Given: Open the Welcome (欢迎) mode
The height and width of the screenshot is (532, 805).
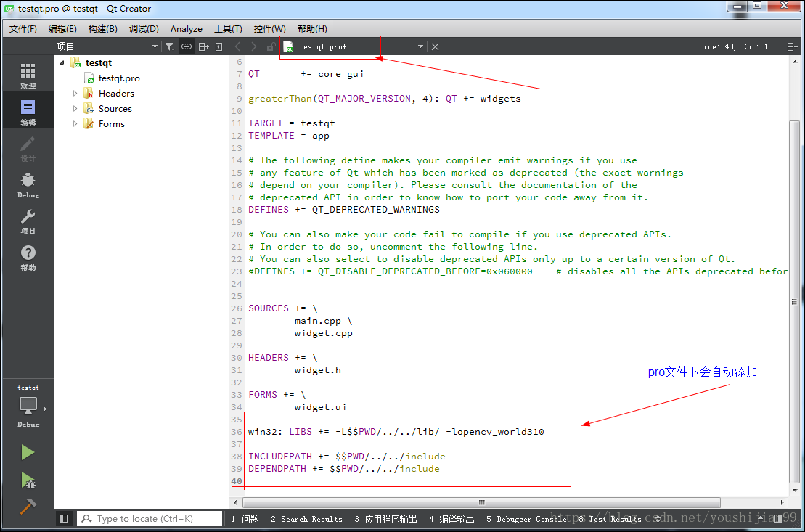Looking at the screenshot, I should tap(28, 75).
